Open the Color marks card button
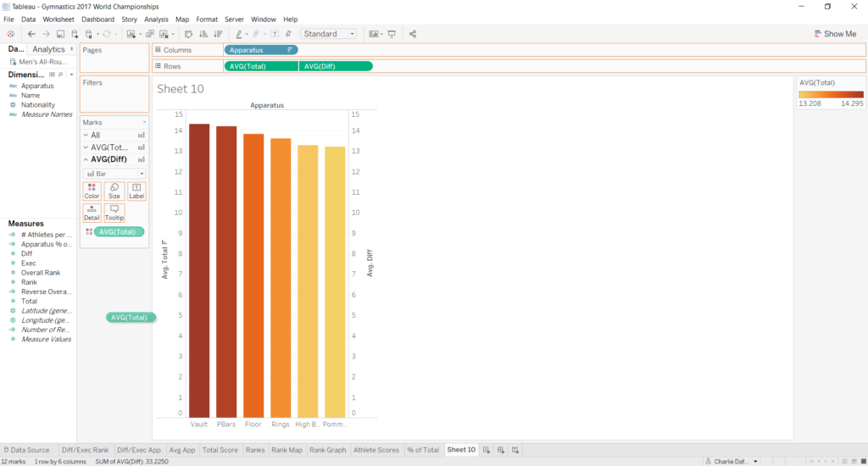This screenshot has height=466, width=868. (92, 191)
